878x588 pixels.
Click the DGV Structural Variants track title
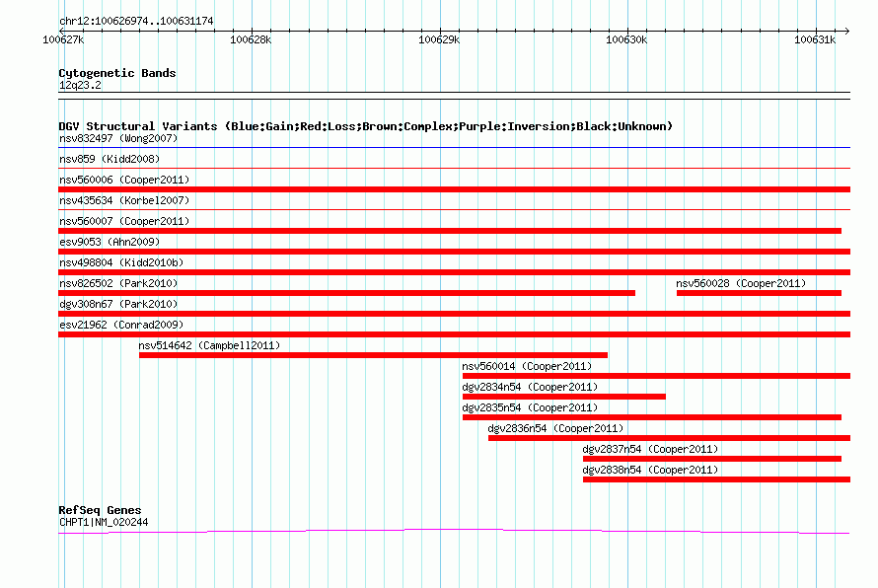366,126
